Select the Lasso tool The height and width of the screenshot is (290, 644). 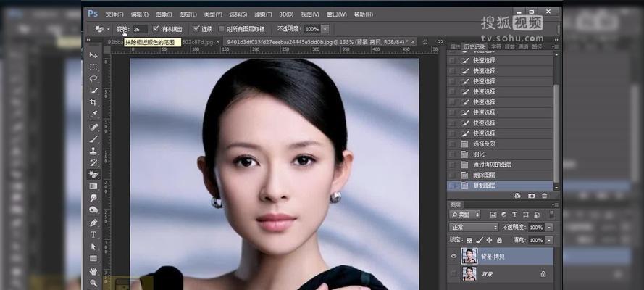click(x=93, y=79)
